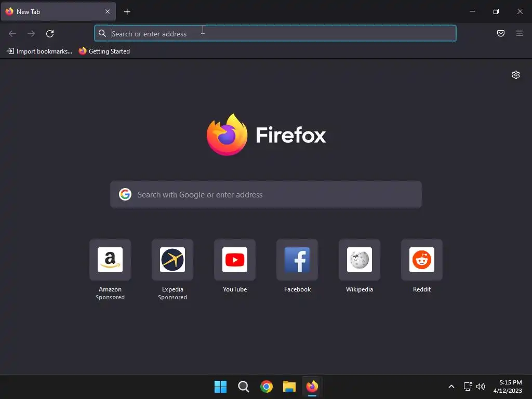Go forward using the forward arrow
532x399 pixels.
click(31, 34)
